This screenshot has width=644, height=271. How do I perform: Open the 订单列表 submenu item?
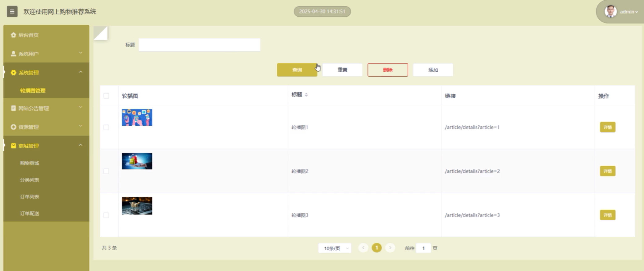[x=30, y=197]
